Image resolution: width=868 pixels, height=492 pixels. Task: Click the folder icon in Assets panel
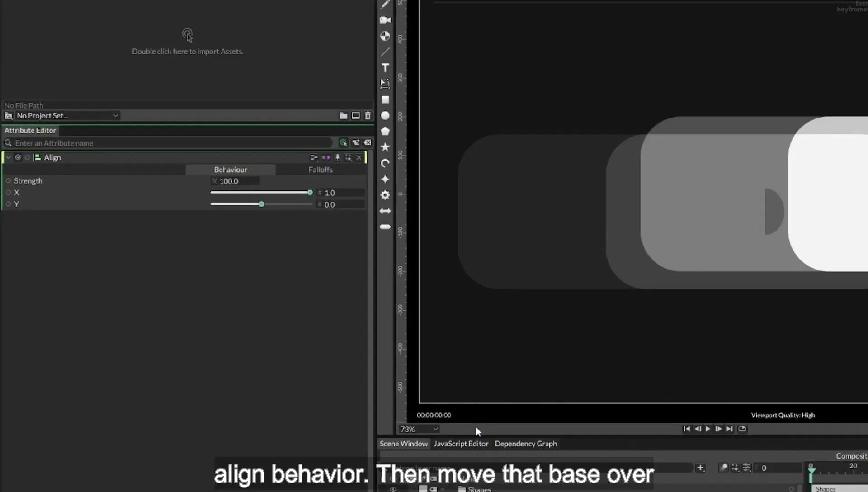point(344,116)
